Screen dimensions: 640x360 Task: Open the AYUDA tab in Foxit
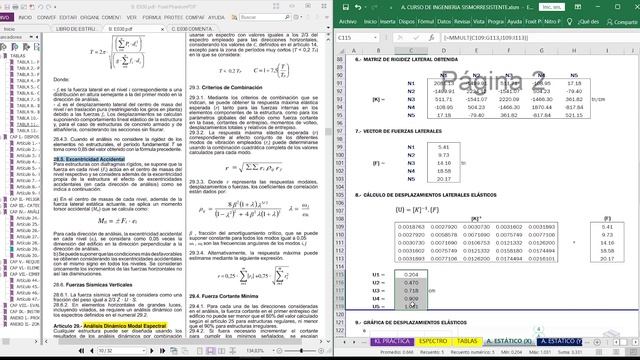[x=216, y=18]
